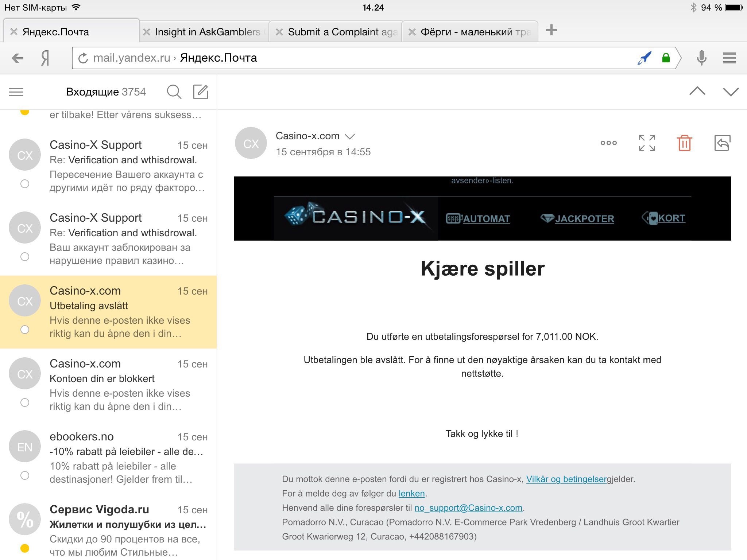This screenshot has height=560, width=747.
Task: Go to the next message with the down arrow
Action: click(x=731, y=92)
